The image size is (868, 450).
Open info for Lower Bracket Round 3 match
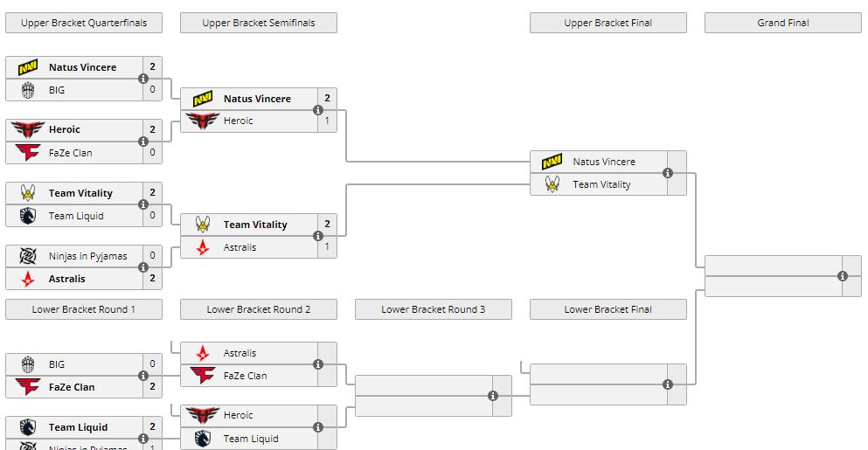click(493, 396)
